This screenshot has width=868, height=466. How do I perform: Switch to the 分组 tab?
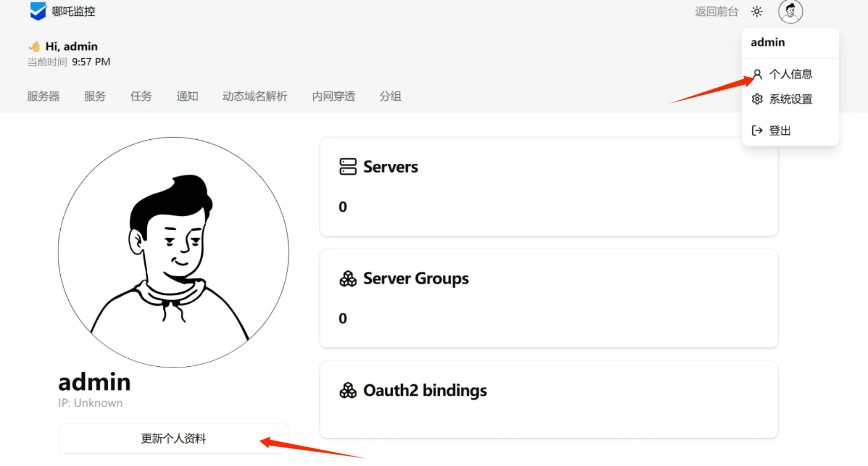390,96
